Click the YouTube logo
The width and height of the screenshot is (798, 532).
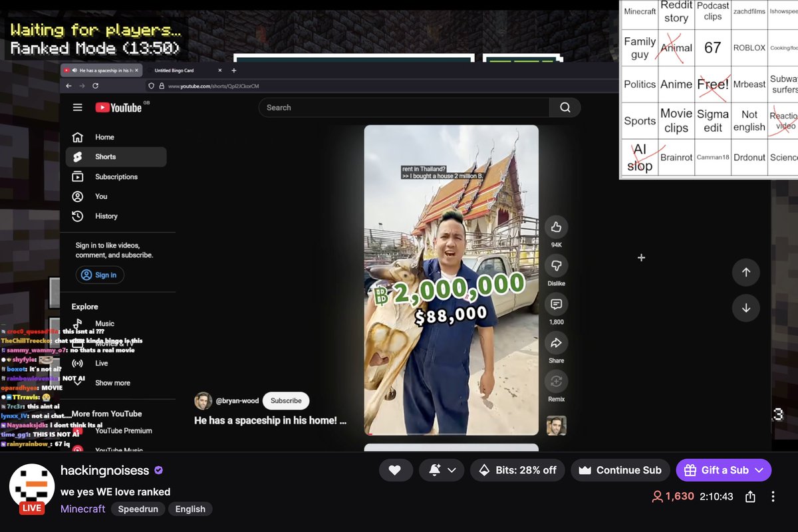[118, 108]
